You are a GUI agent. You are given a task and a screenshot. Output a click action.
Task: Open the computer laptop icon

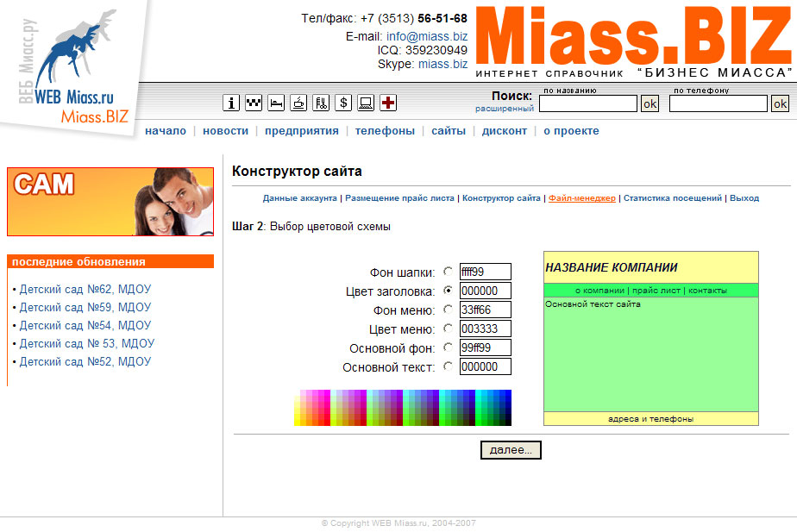pyautogui.click(x=366, y=103)
